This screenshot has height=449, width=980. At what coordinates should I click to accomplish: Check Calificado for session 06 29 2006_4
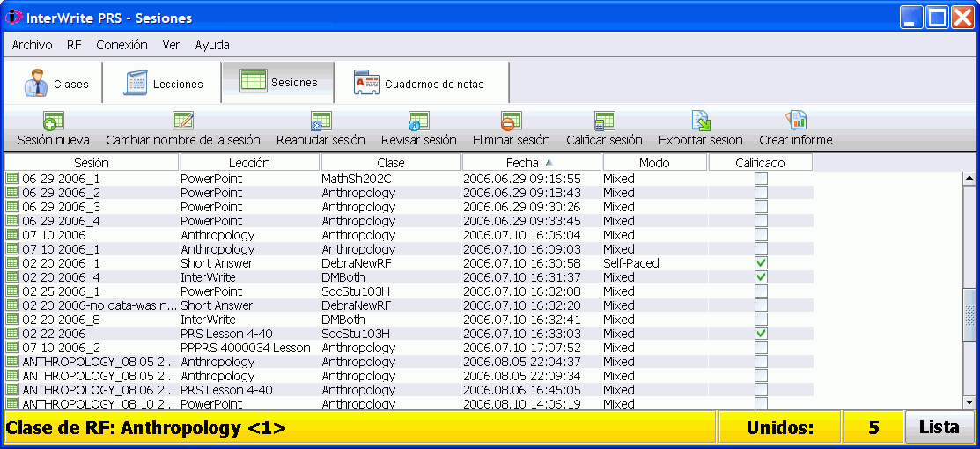click(761, 221)
